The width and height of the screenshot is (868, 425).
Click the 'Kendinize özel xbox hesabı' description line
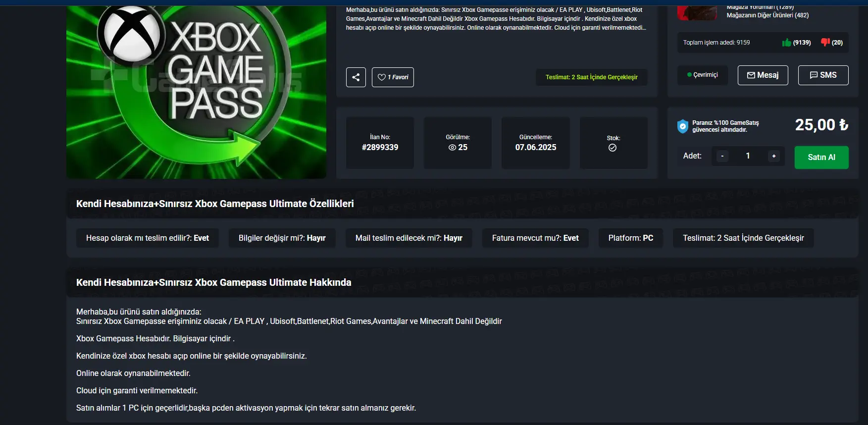(x=192, y=356)
